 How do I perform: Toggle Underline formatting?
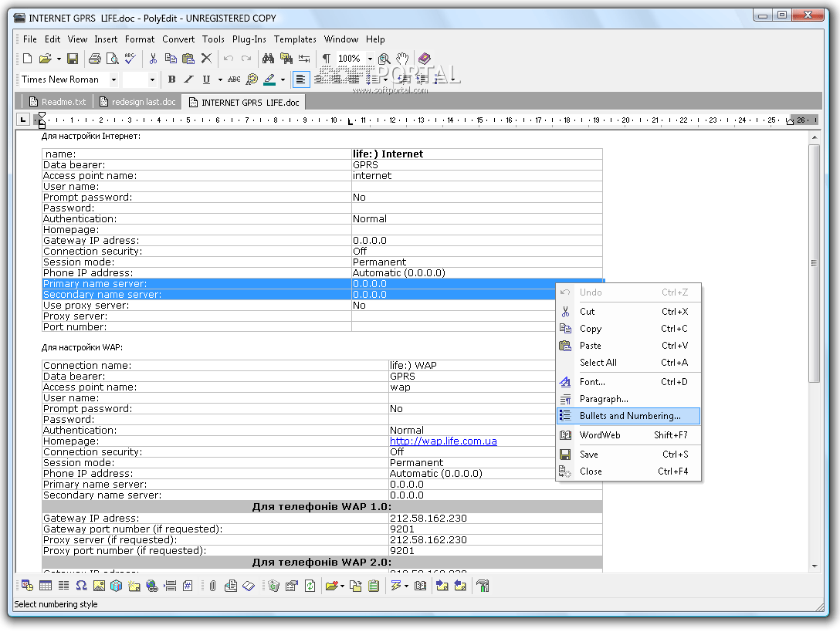click(x=206, y=79)
